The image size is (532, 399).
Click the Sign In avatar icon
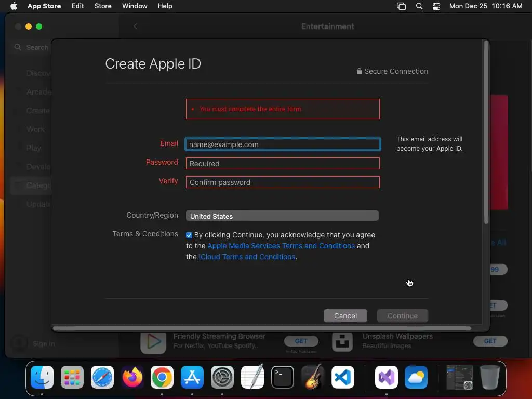19,343
